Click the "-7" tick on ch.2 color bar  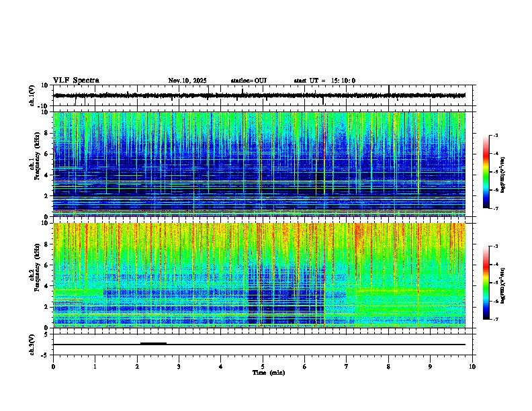click(495, 319)
